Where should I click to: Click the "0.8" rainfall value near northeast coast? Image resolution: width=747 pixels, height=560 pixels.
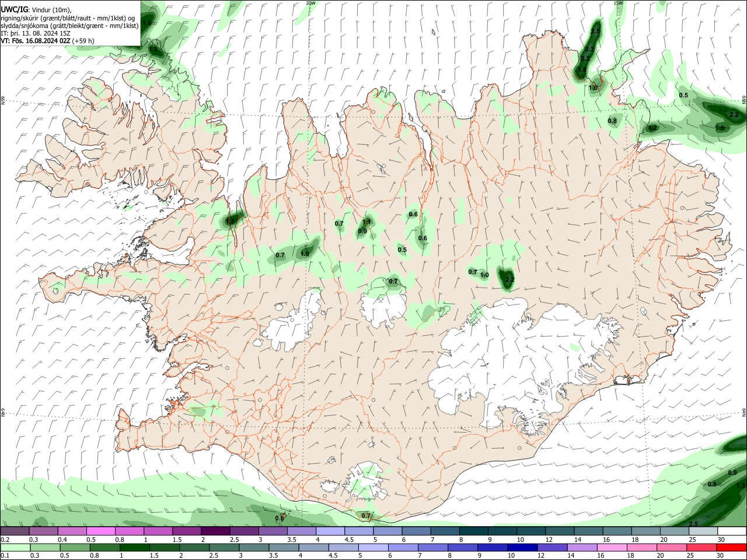612,121
